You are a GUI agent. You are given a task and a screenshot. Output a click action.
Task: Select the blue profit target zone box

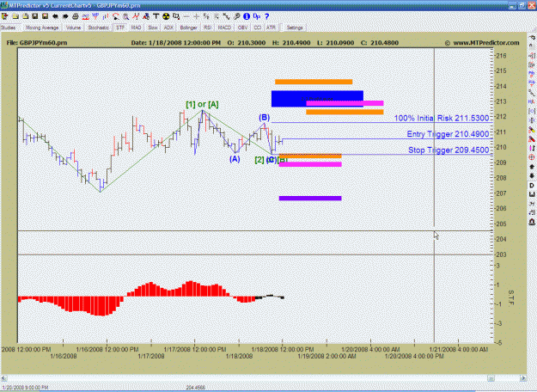tap(317, 99)
